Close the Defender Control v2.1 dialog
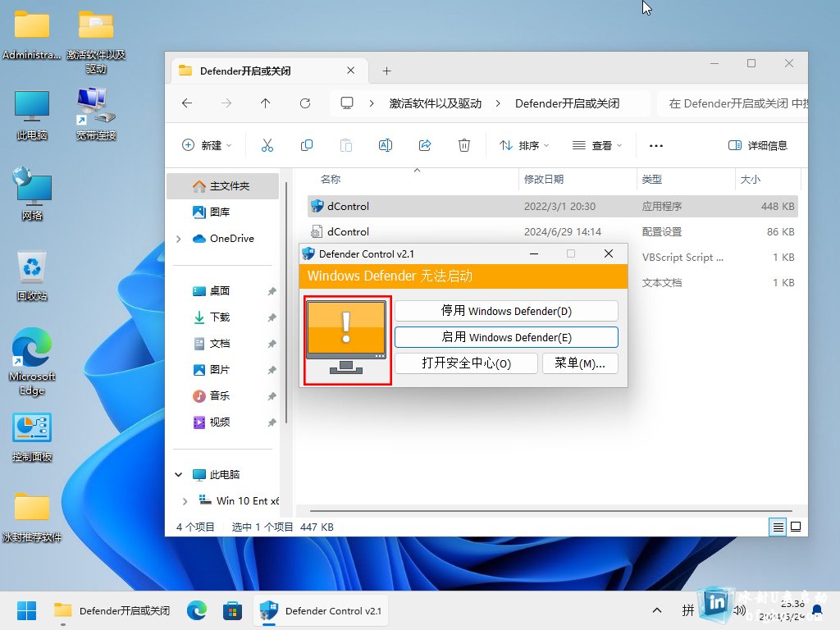The image size is (840, 630). pos(609,254)
